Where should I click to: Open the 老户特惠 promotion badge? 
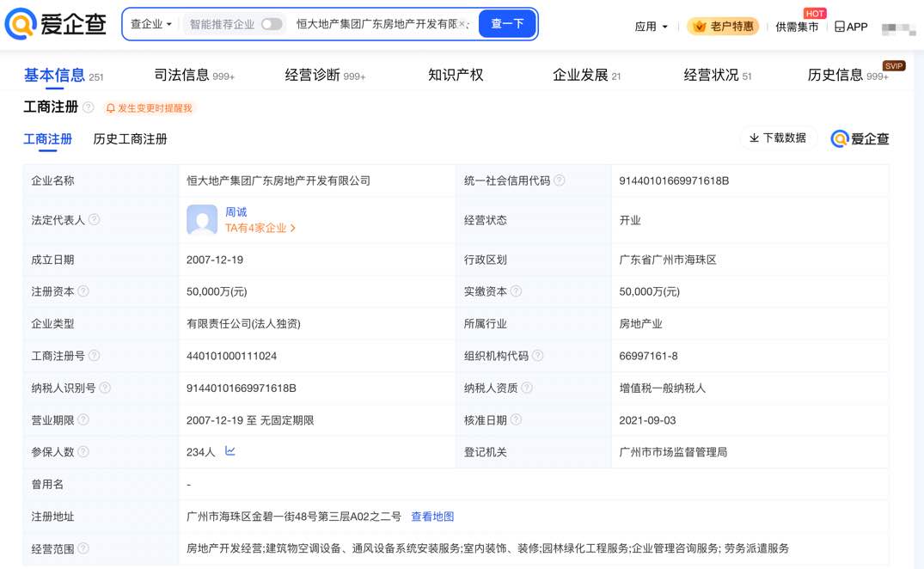(x=724, y=27)
